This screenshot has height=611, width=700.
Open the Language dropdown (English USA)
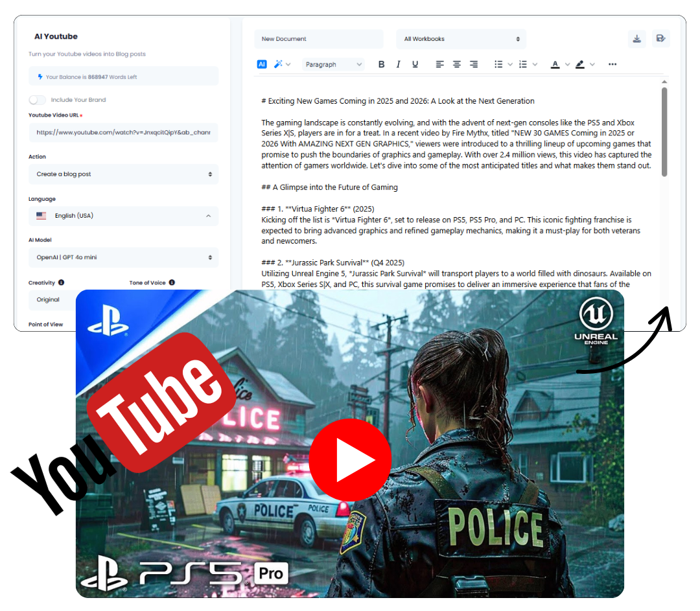[x=123, y=216]
